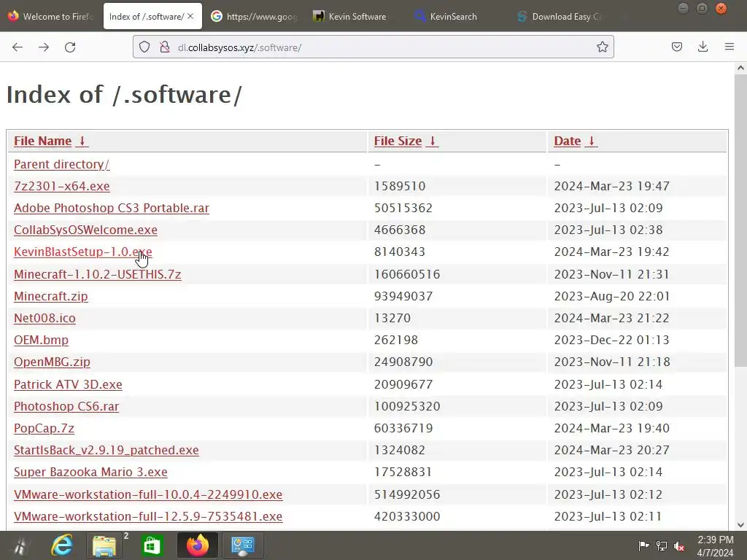This screenshot has width=747, height=560.
Task: Open the Parent directory link
Action: [61, 164]
